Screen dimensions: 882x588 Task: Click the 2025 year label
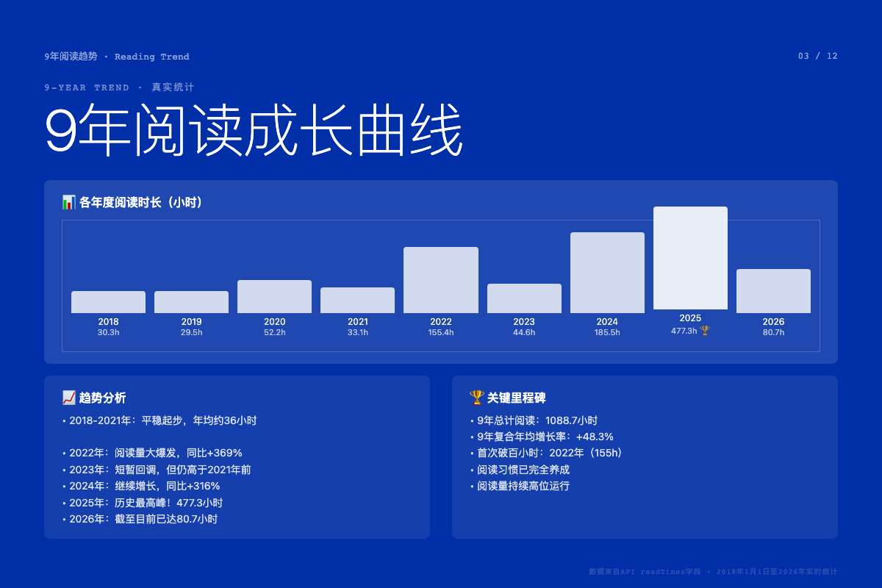[690, 318]
